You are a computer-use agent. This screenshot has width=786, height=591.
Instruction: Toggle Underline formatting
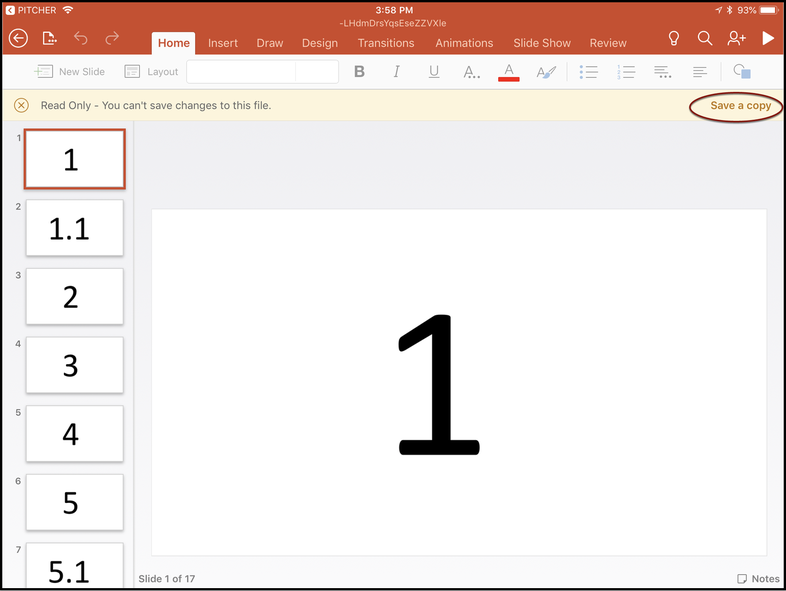(433, 72)
